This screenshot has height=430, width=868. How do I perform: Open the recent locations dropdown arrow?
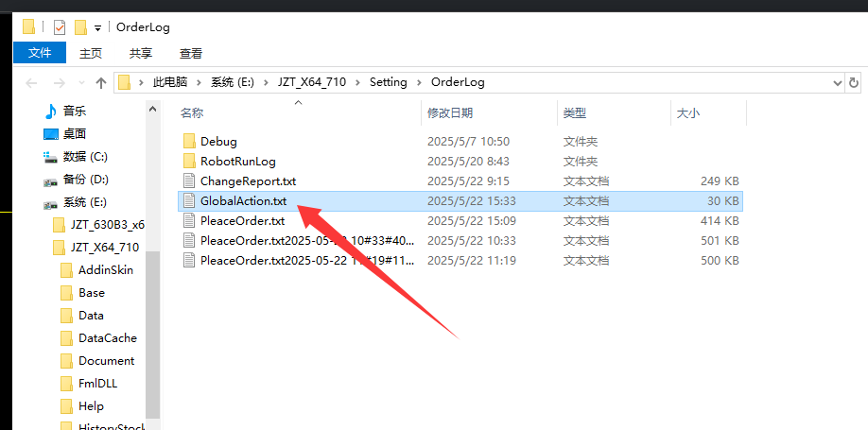(x=81, y=83)
